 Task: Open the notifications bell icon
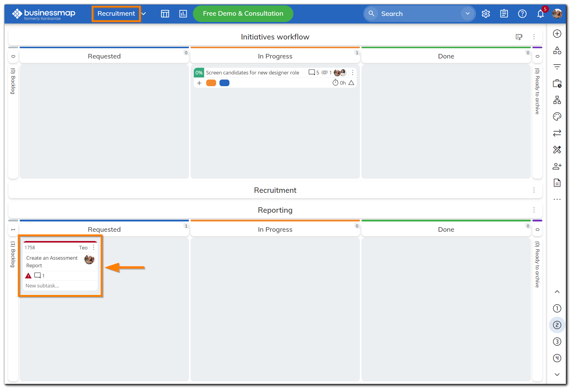pos(541,14)
